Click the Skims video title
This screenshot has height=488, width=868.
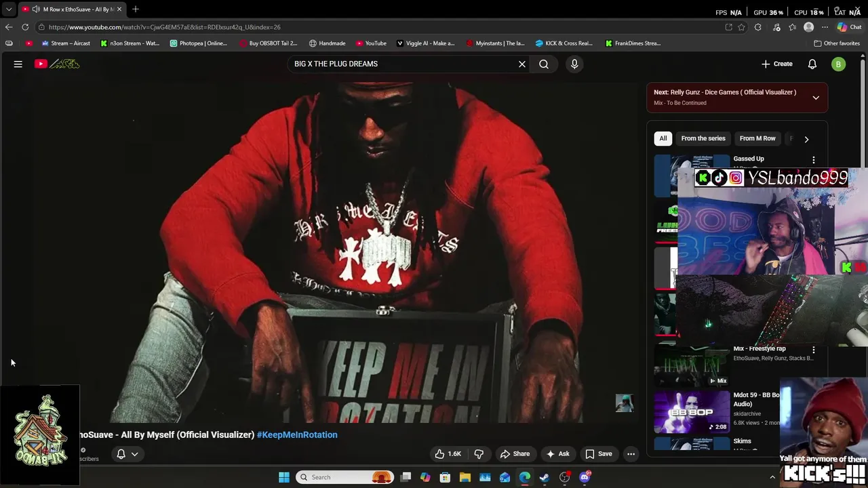(742, 441)
